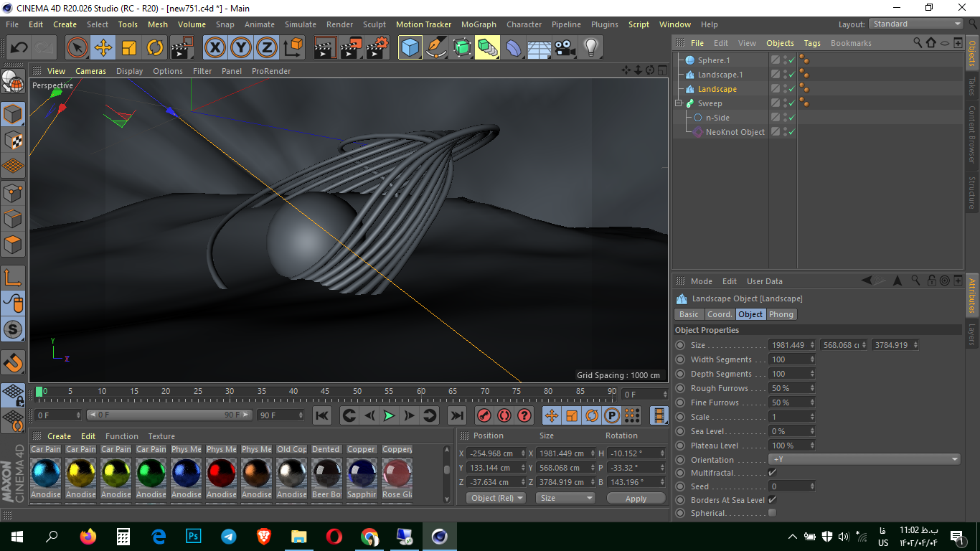Open Photoshop from Windows taskbar
Screen dimensions: 980x551
(193, 537)
